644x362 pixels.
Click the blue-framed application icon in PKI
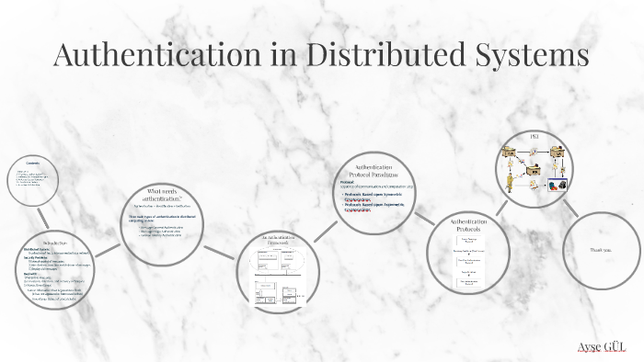[558, 185]
